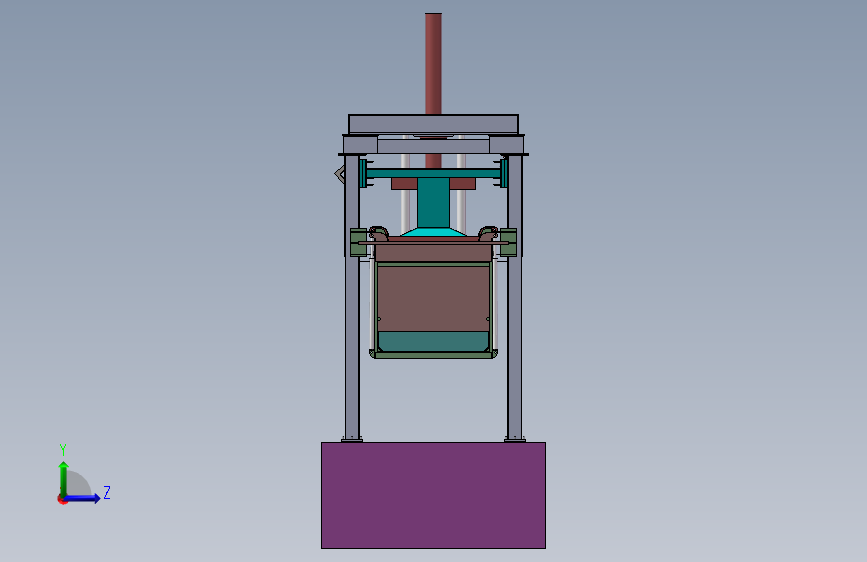Select the tall red vertical rod above frame
867x562 pixels.
coord(434,64)
